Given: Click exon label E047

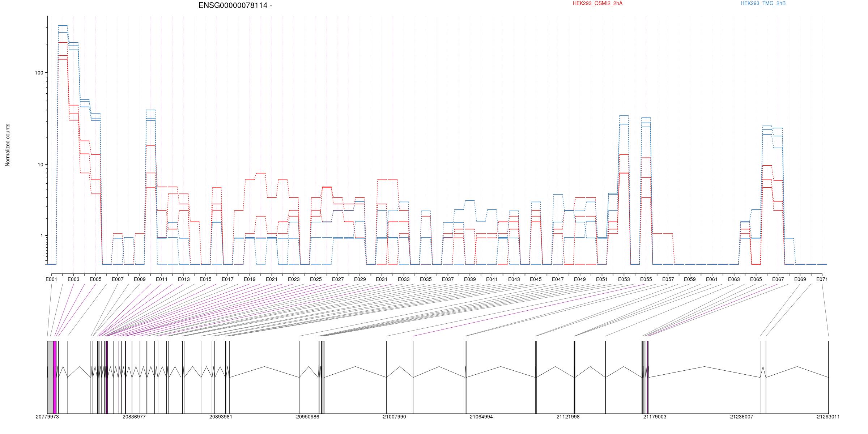Looking at the screenshot, I should [558, 279].
